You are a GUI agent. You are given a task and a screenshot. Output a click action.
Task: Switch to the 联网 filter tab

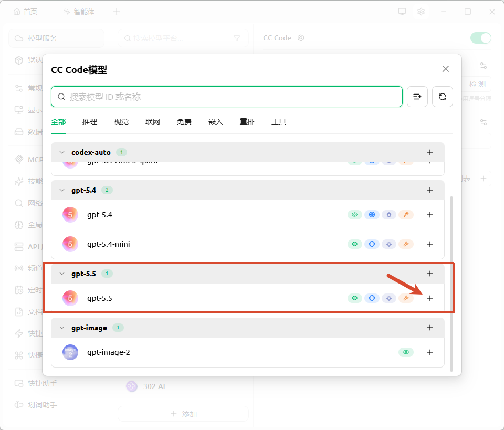pyautogui.click(x=153, y=122)
